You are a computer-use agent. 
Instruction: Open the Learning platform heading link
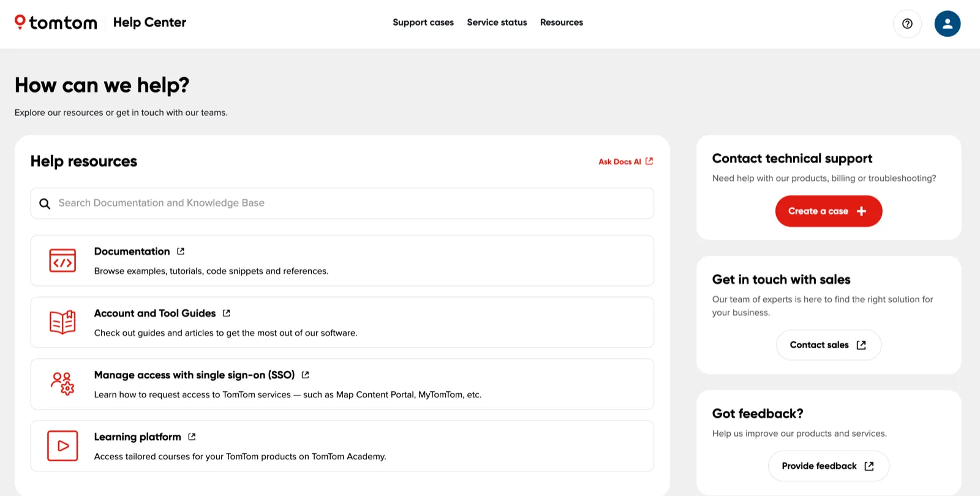coord(137,437)
